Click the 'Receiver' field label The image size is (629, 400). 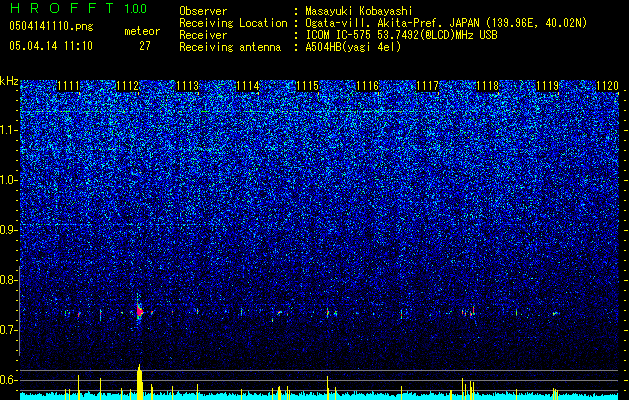click(203, 35)
